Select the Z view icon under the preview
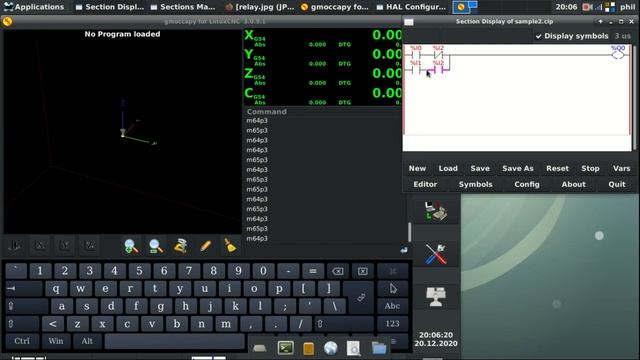The height and width of the screenshot is (360, 640). coord(89,245)
